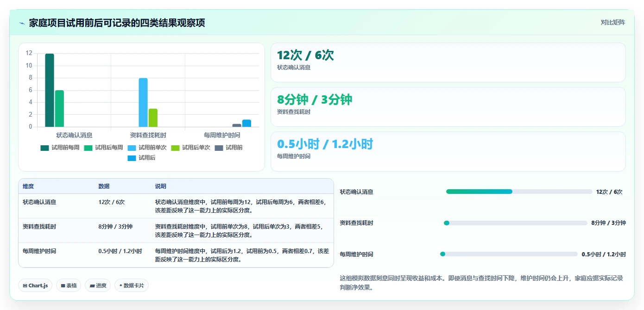Click the sky blue bar for 试用前单次
The width and height of the screenshot is (644, 310).
[143, 102]
